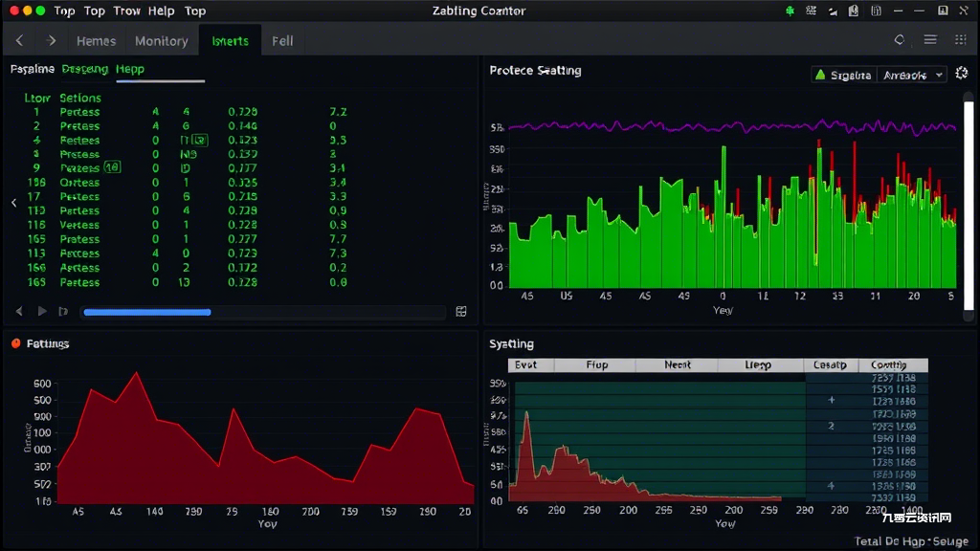Screen dimensions: 980x551
Task: Click the green bug icon in the title bar
Action: click(x=790, y=11)
